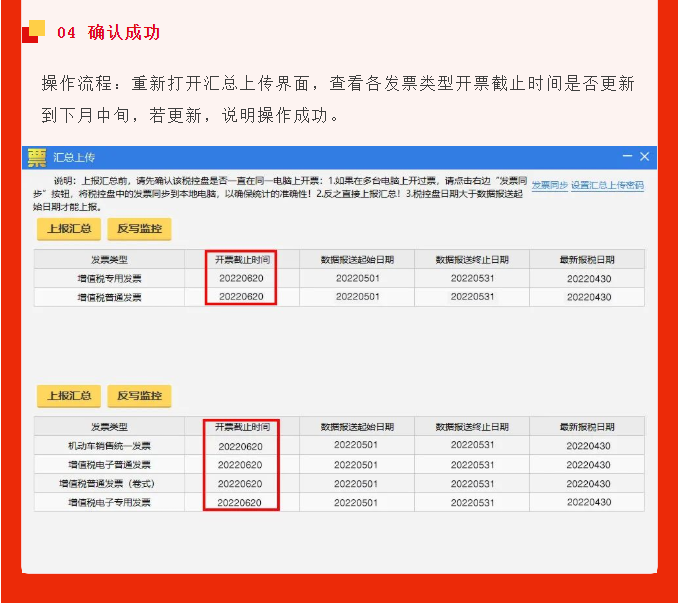Click 20220531 in the 增值税普通发票（卷式）row
This screenshot has height=603, width=679.
pyautogui.click(x=472, y=484)
